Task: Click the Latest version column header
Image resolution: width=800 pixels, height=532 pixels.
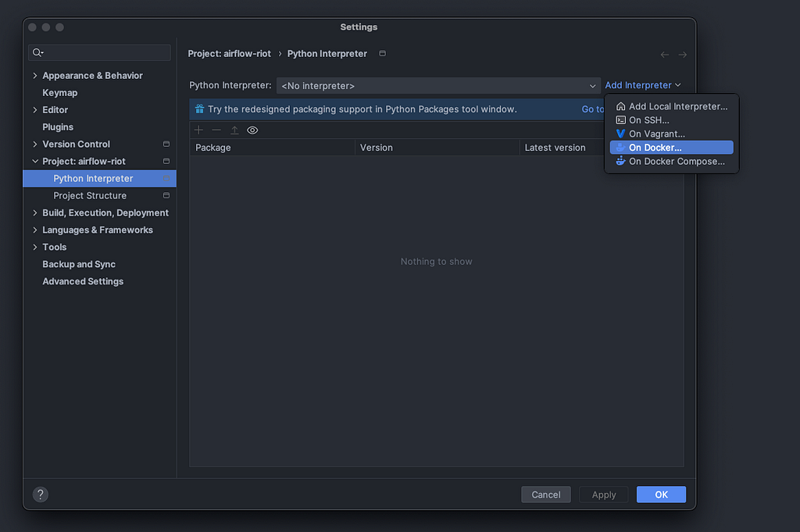Action: [x=562, y=148]
